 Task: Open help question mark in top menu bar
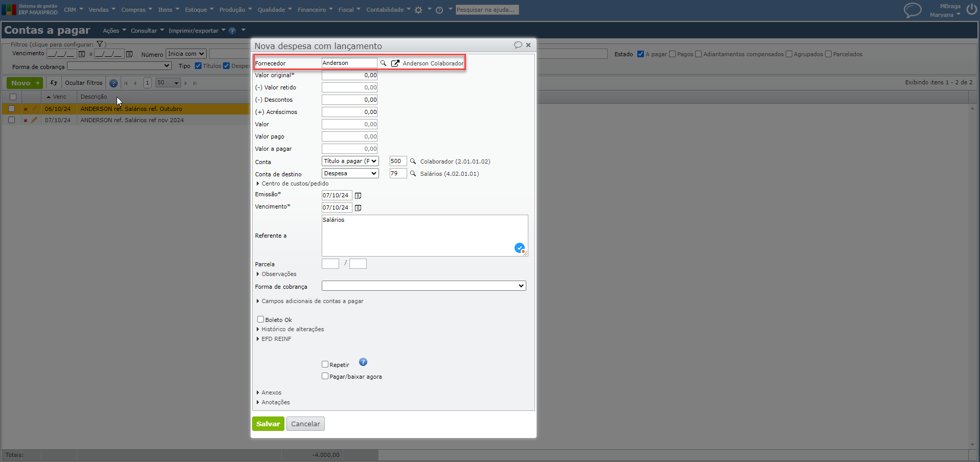[x=439, y=10]
